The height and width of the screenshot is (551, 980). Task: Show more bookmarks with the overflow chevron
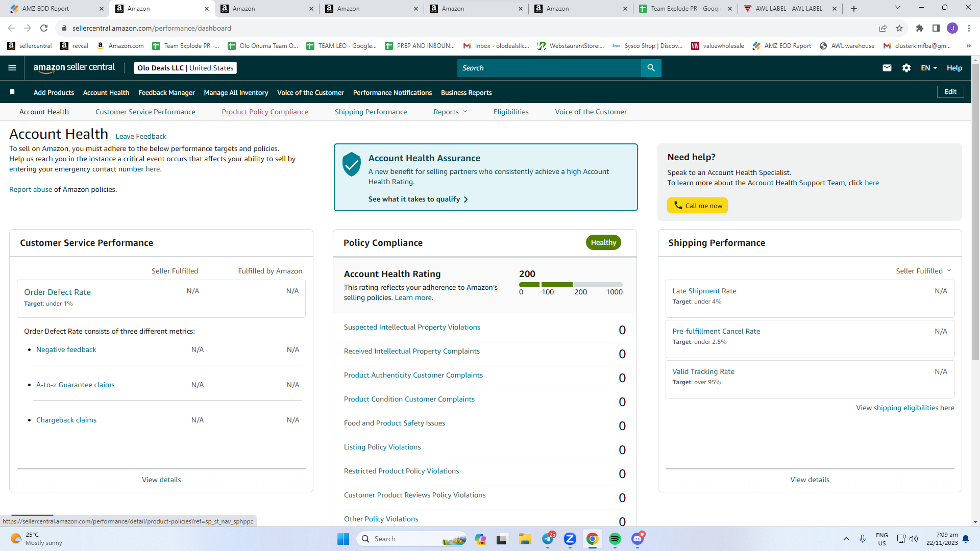click(968, 45)
